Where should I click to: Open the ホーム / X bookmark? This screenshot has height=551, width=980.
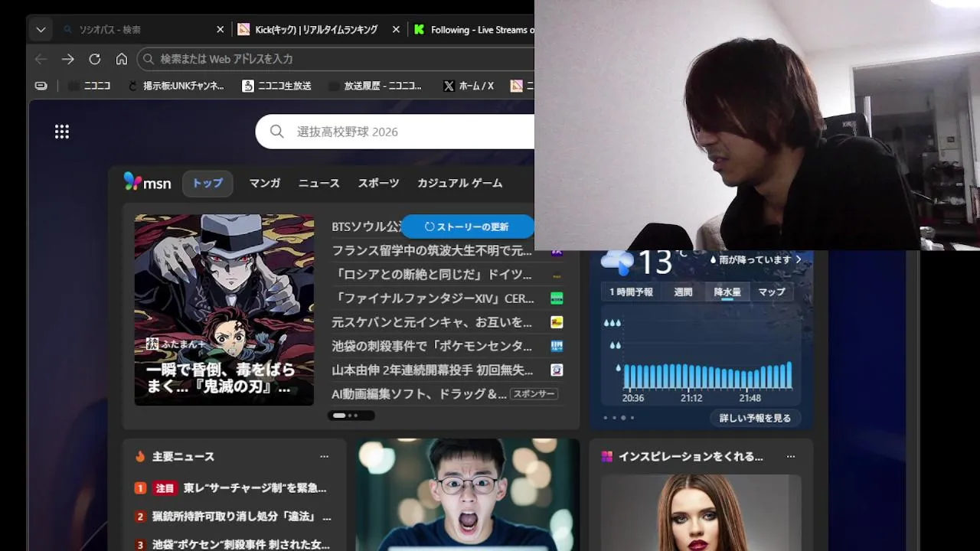[x=469, y=86]
